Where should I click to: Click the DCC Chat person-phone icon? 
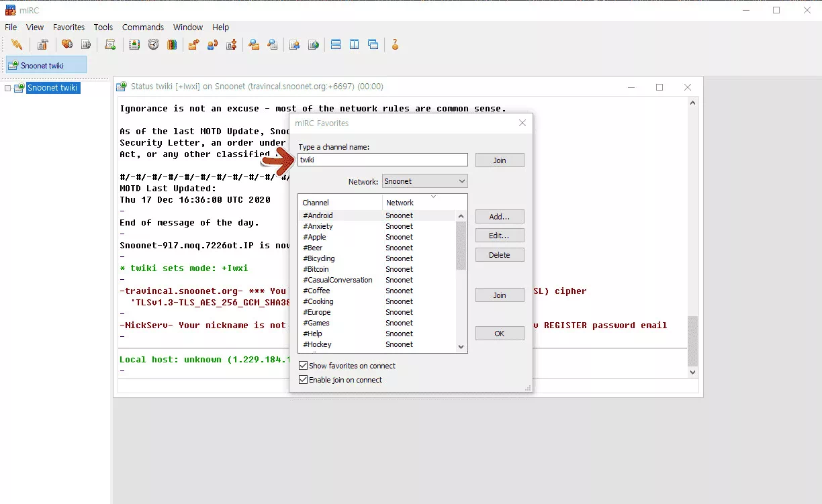tap(212, 45)
